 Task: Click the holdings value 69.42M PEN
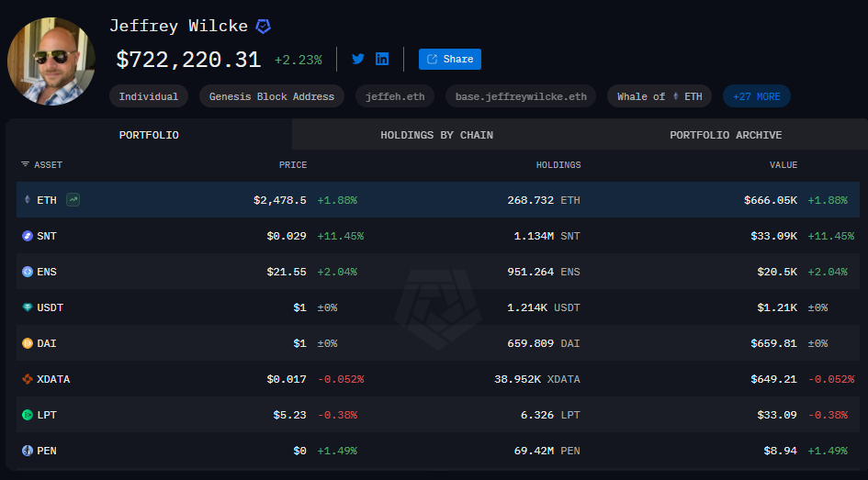pyautogui.click(x=547, y=452)
